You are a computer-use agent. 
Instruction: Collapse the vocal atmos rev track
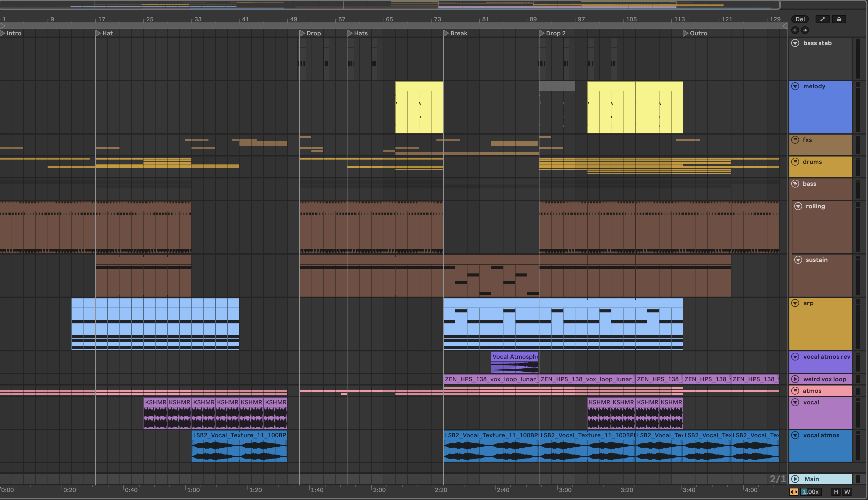tap(795, 357)
